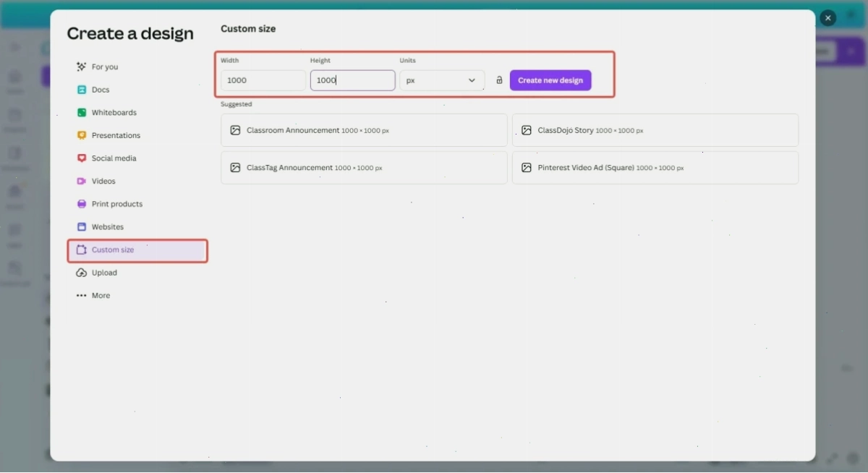The width and height of the screenshot is (868, 473).
Task: Click the "Suggested" label
Action: (x=237, y=104)
